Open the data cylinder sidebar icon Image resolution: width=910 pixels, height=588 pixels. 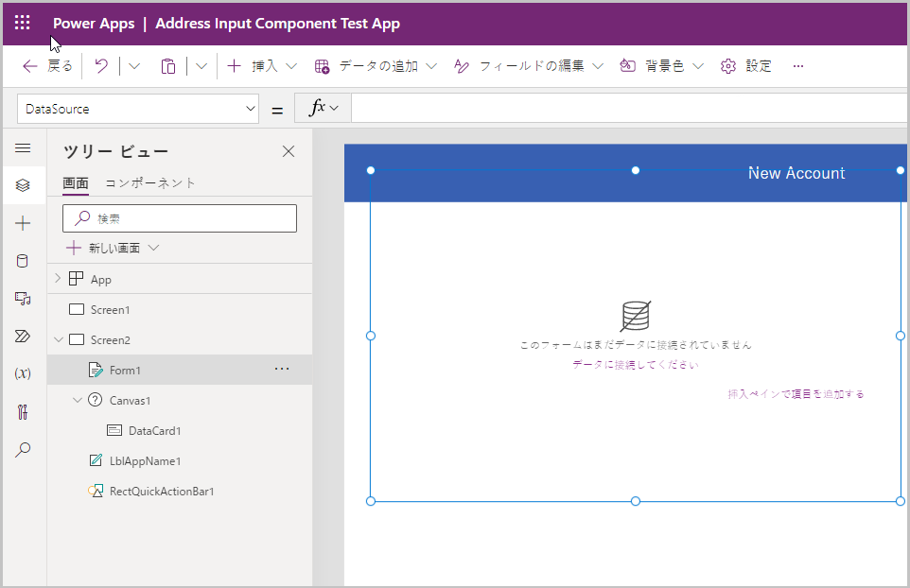[23, 261]
